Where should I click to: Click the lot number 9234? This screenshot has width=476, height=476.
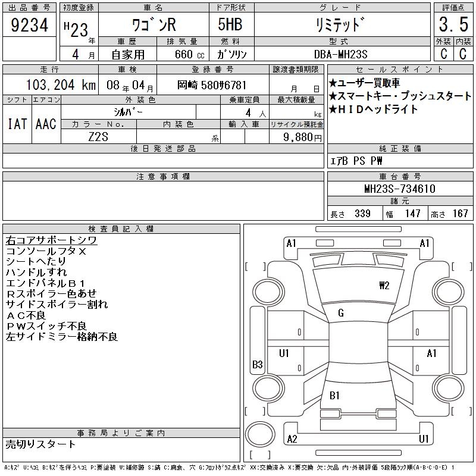(29, 25)
